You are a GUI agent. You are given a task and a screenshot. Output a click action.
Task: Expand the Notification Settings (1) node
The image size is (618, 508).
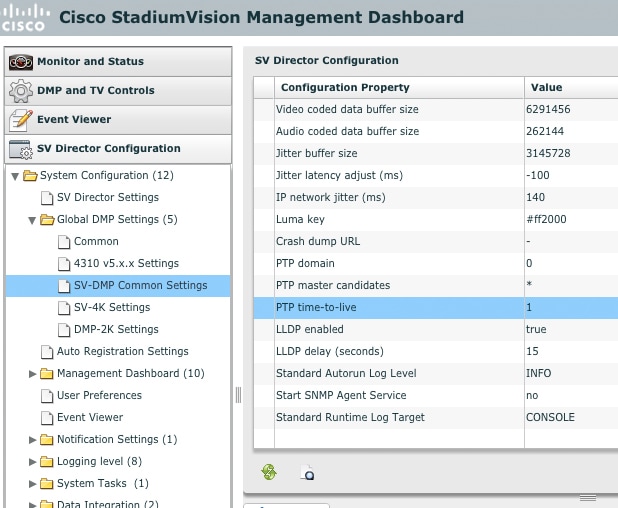pos(32,440)
